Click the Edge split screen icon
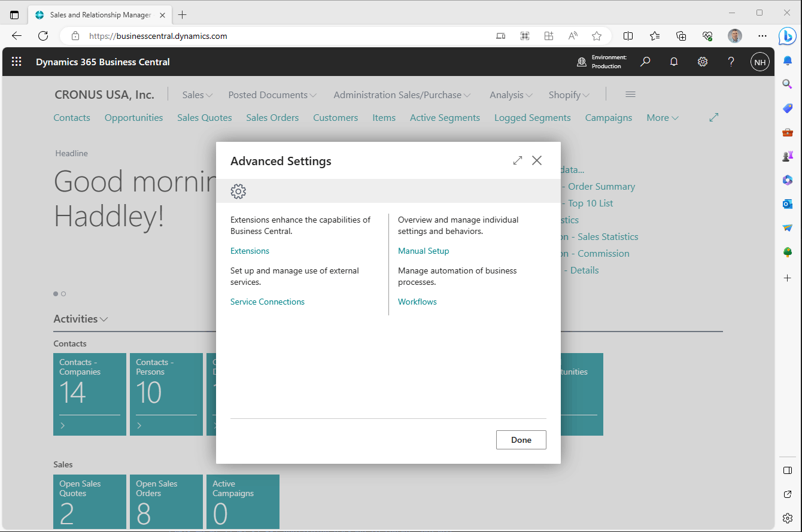The height and width of the screenshot is (532, 802). click(628, 36)
